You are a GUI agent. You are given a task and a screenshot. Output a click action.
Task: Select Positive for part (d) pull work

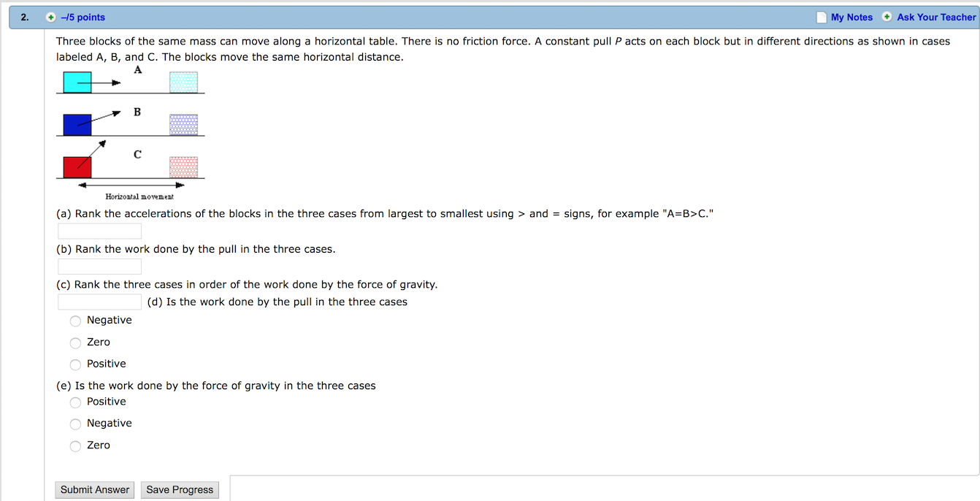(x=76, y=364)
